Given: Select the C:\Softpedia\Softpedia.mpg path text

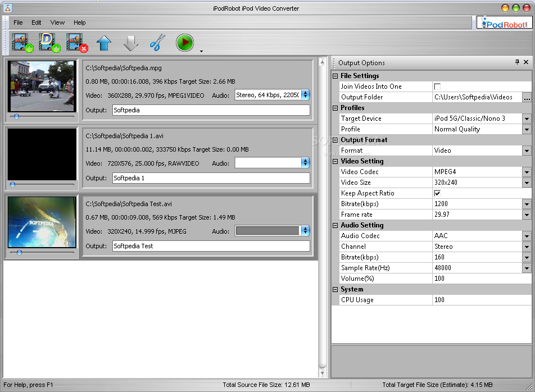Looking at the screenshot, I should point(124,68).
